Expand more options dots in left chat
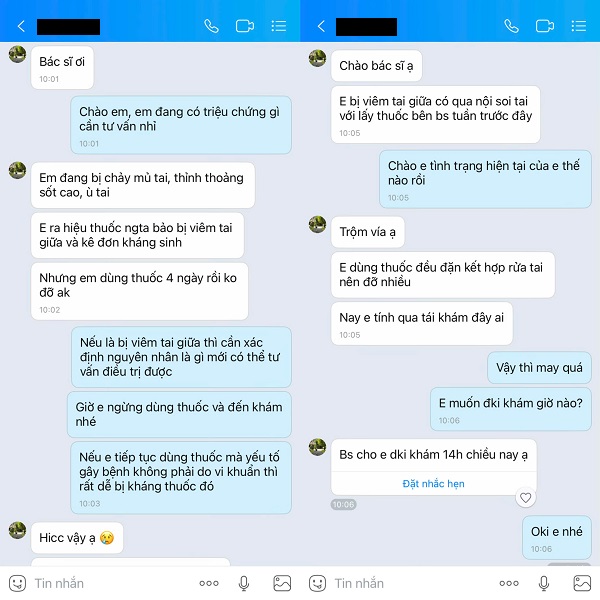600x600 pixels. tap(209, 583)
